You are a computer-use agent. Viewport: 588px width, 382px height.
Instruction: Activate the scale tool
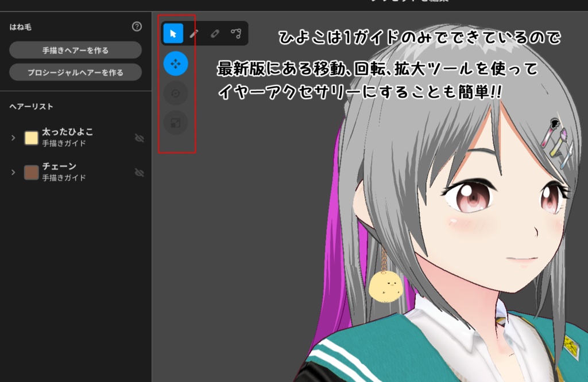175,122
